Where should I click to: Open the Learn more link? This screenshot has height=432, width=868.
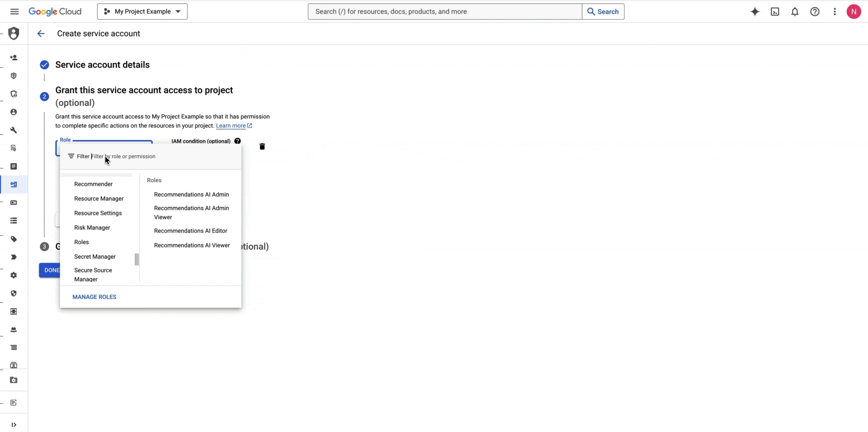point(231,126)
